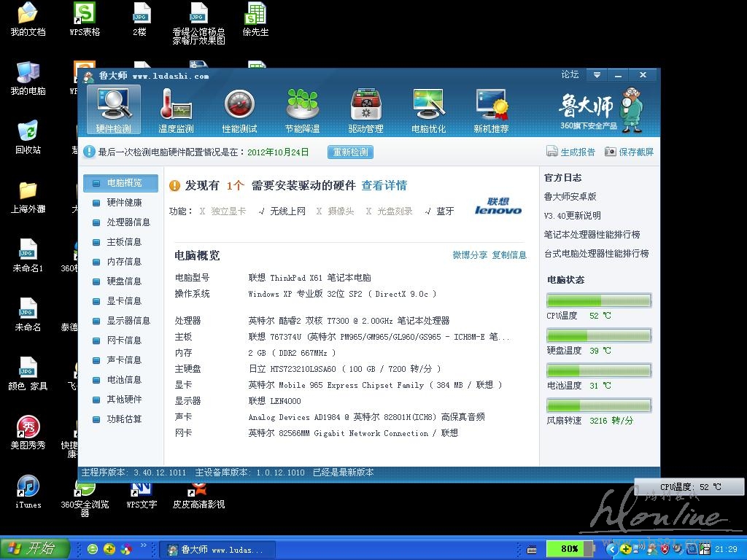Click the 复制信息 copy info link
Screen dimensions: 747x560
pos(509,255)
